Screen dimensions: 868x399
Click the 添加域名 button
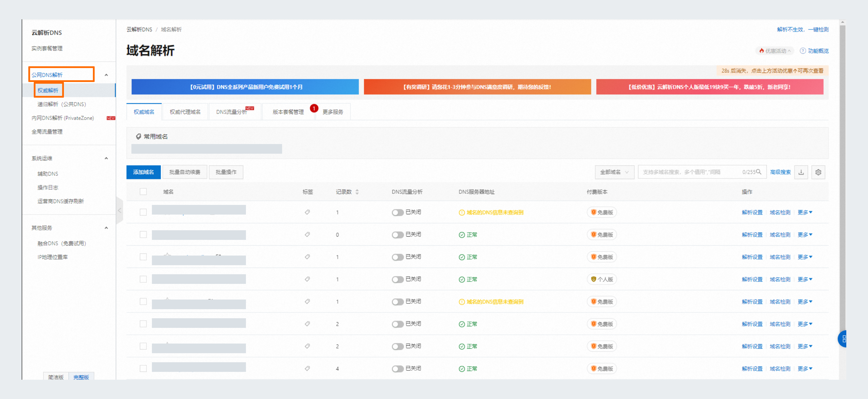(143, 172)
